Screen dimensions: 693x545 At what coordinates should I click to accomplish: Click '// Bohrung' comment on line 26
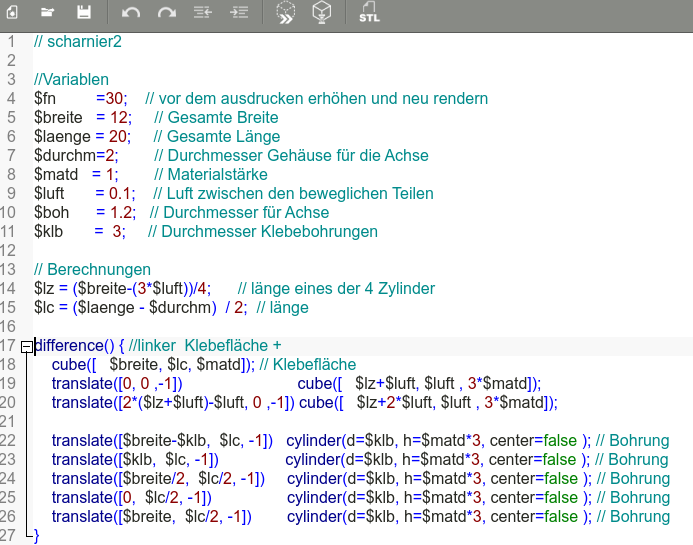click(633, 517)
